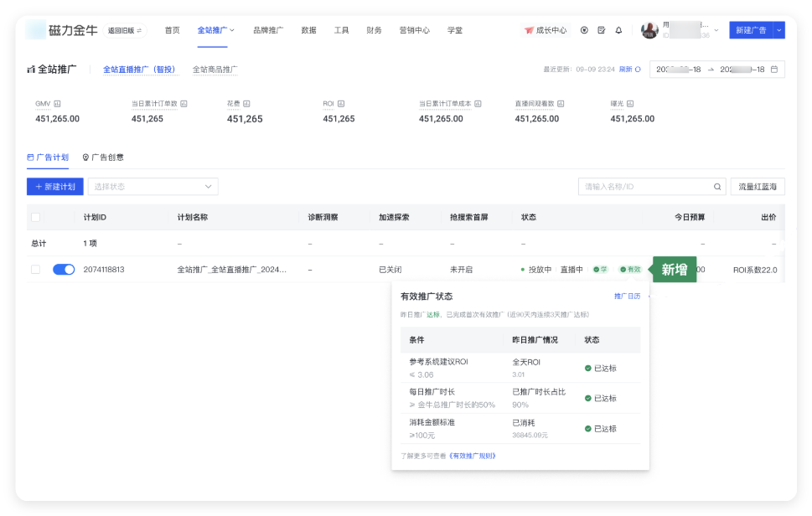Click the notification bell icon
812x516 pixels.
click(619, 30)
